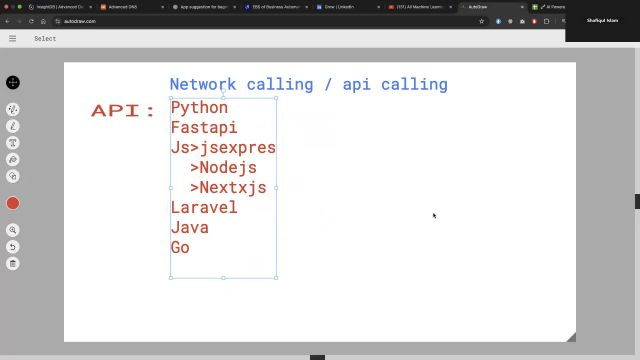
Task: Click the bottom-right selection handle of text box
Action: tap(276, 278)
